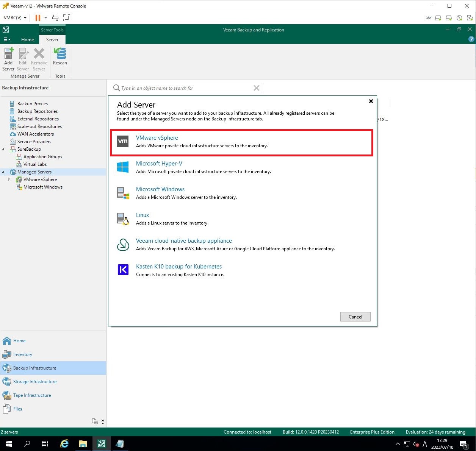The image size is (476, 451).
Task: Switch to the Home ribbon tab
Action: pos(27,39)
